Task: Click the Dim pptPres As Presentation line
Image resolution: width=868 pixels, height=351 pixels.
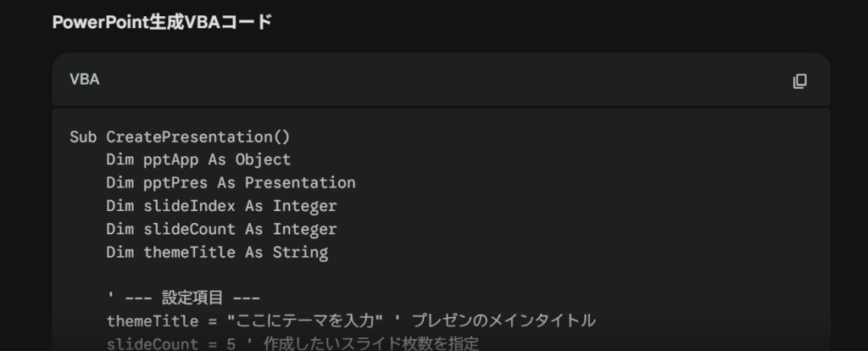Action: click(231, 182)
